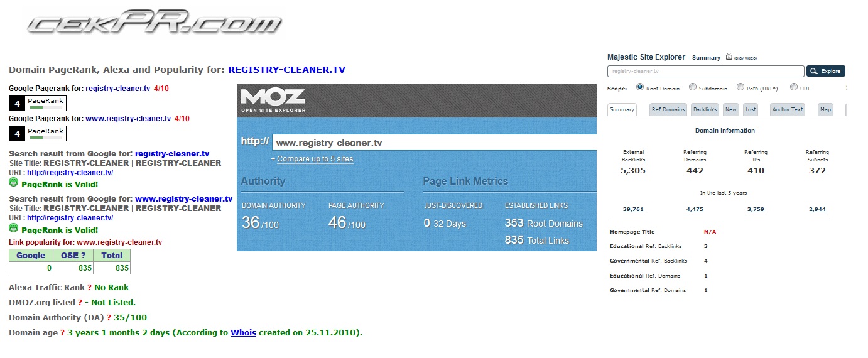Click registry-cleaner.tv link after first 'Google Pagerank for'
This screenshot has width=868, height=358.
click(118, 89)
